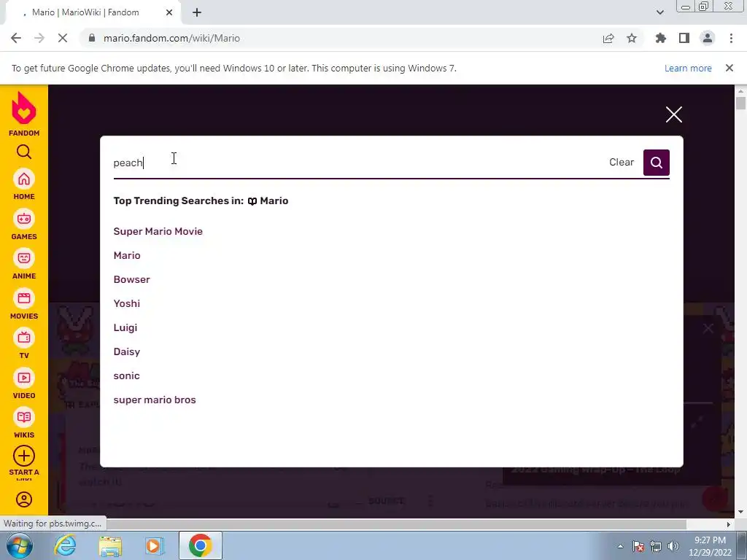Open the Wikis section in sidebar
Viewport: 747px width, 560px height.
pos(24,422)
